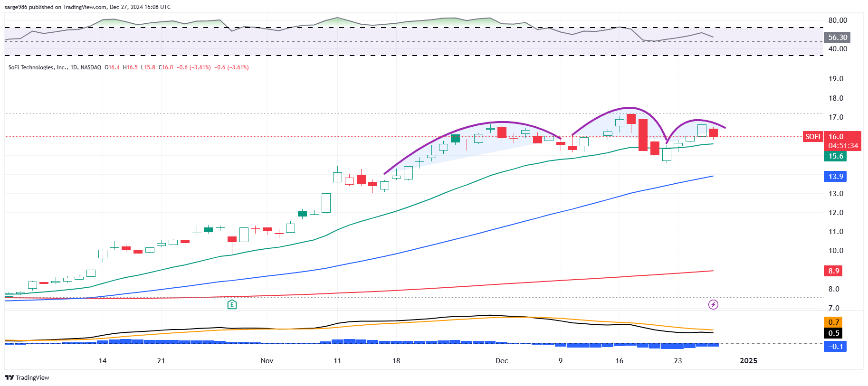This screenshot has width=868, height=386.
Task: Select the green 15.6 moving average label
Action: [x=835, y=156]
